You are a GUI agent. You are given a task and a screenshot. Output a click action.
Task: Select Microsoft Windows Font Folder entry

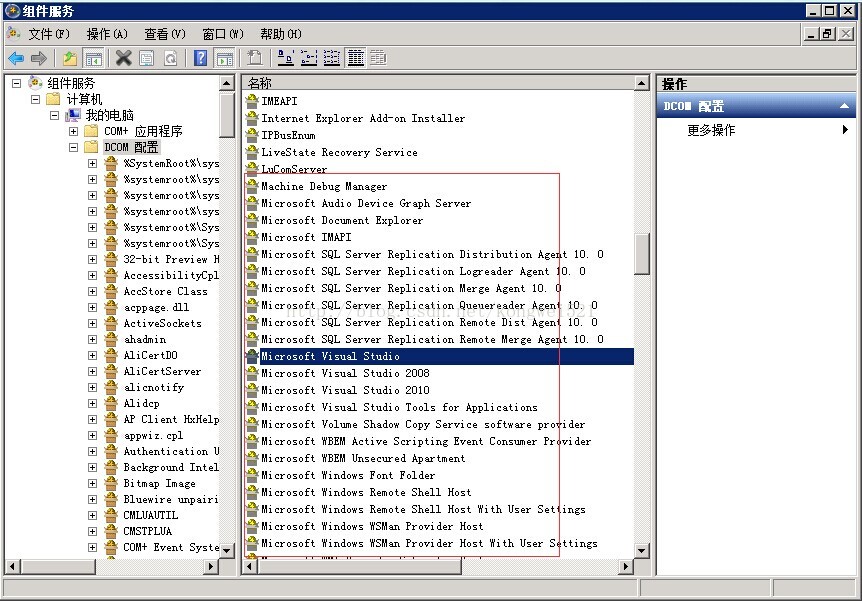pos(348,475)
